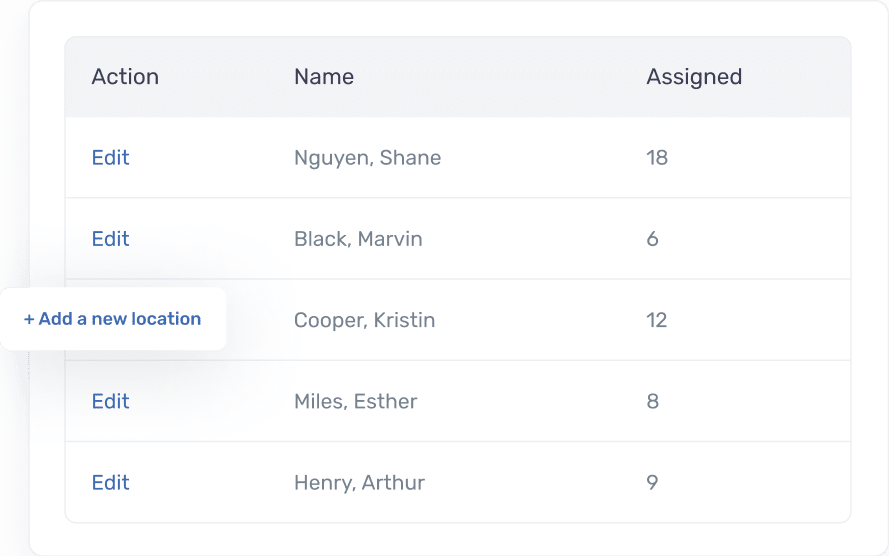Edit the Miles, Esther entry
The image size is (889, 556).
[110, 401]
